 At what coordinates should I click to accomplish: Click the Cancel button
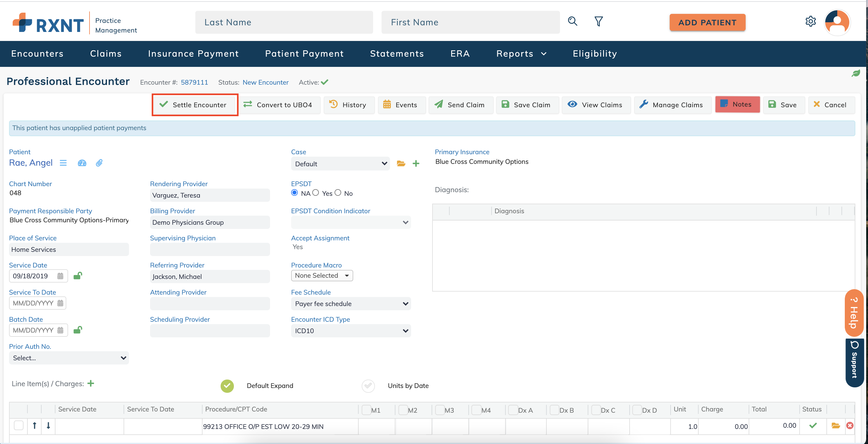coord(831,105)
